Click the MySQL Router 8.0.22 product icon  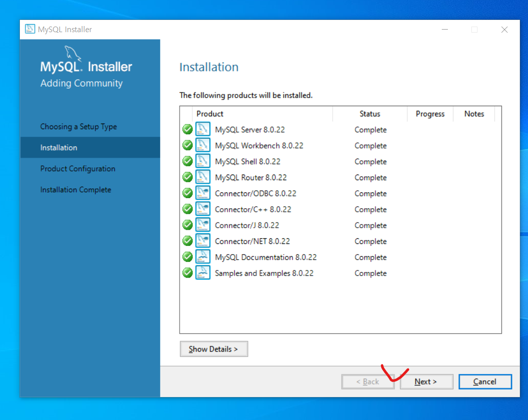(x=203, y=177)
